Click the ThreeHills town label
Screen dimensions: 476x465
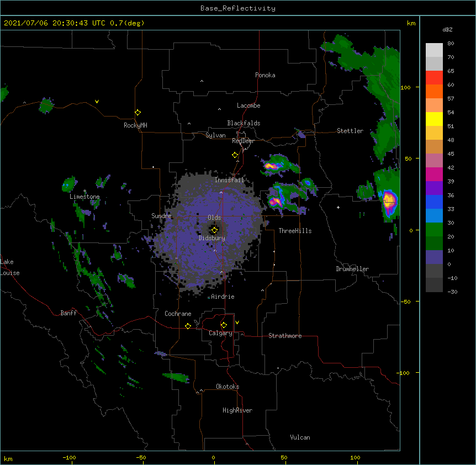[295, 231]
